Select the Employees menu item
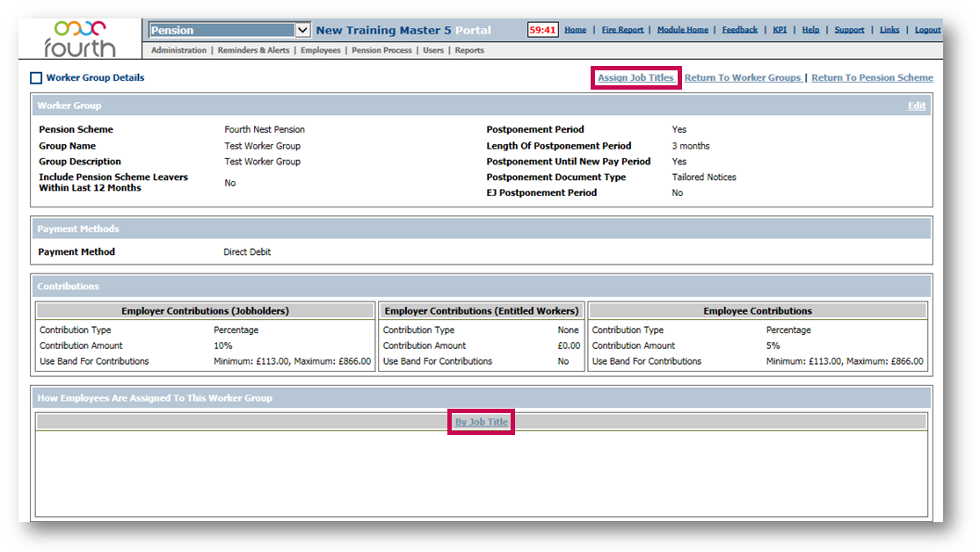 point(320,51)
